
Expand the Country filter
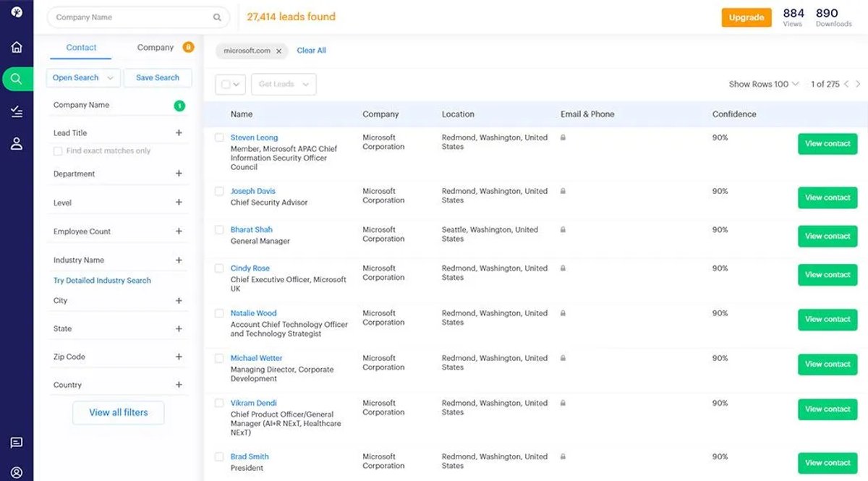[179, 385]
